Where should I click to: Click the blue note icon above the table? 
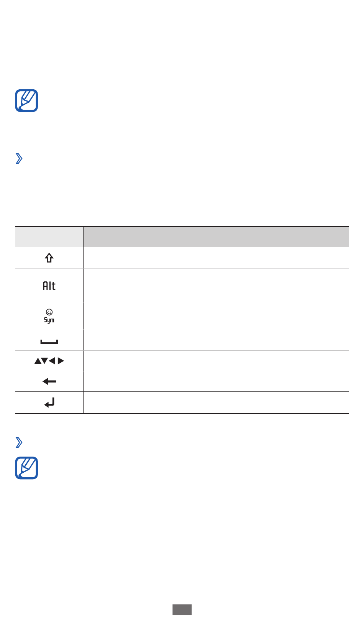point(26,101)
